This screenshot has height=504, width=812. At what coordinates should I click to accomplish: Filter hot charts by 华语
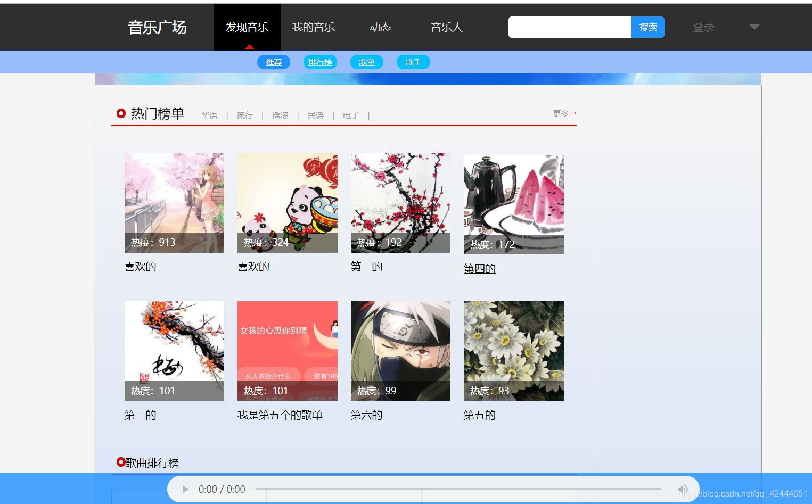pyautogui.click(x=209, y=115)
